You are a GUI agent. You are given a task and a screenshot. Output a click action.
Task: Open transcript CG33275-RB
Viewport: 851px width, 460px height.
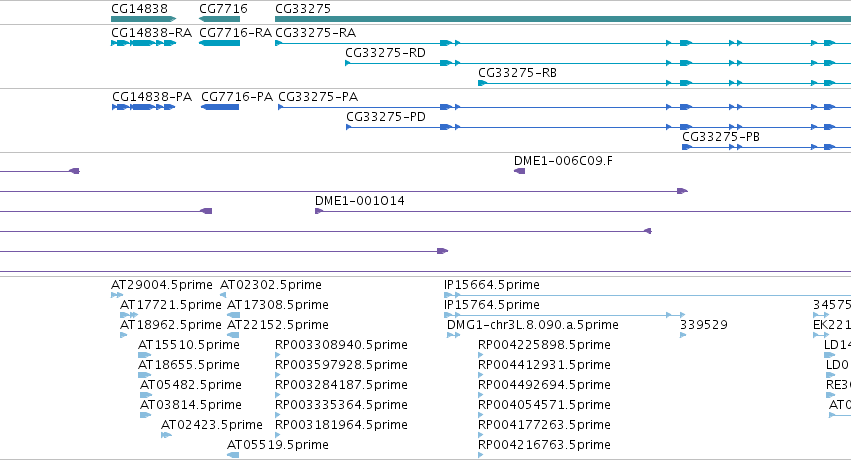tap(517, 73)
